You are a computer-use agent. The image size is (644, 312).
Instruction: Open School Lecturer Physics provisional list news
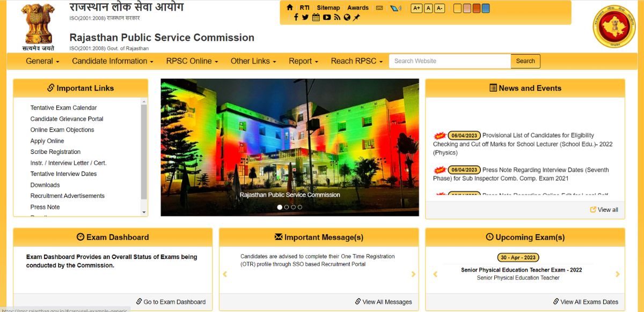(523, 144)
